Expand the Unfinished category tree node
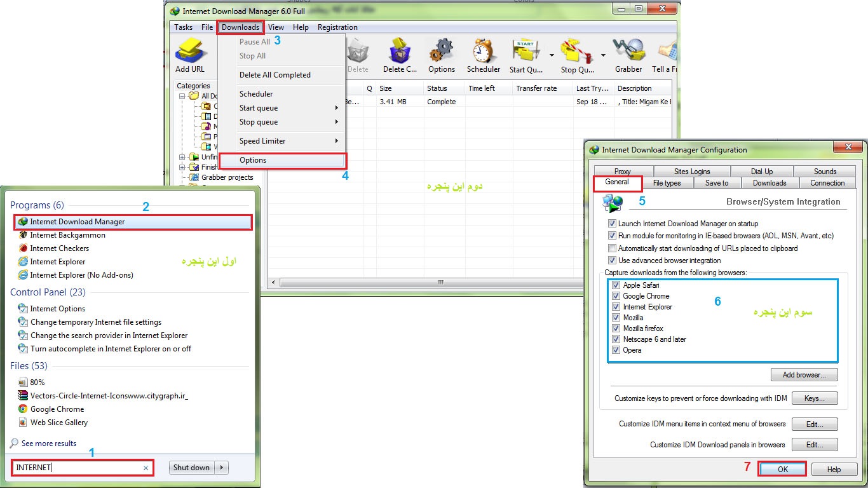Viewport: 868px width, 488px height. tap(182, 157)
